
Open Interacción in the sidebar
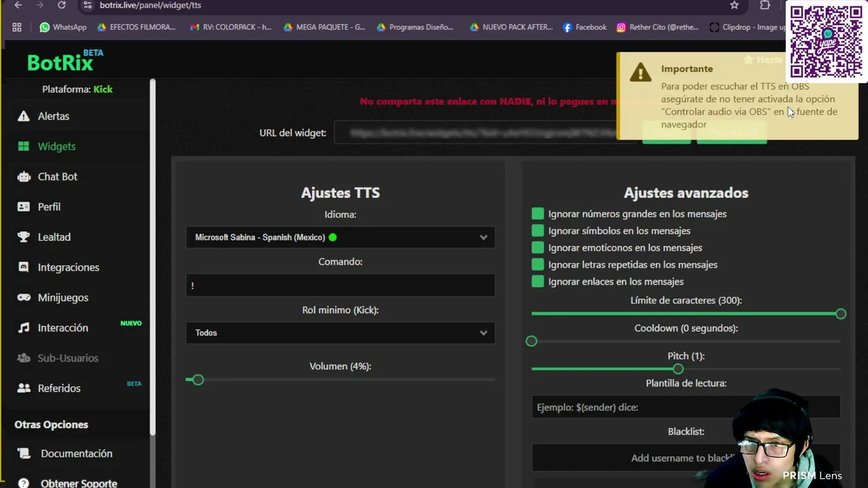(x=63, y=327)
